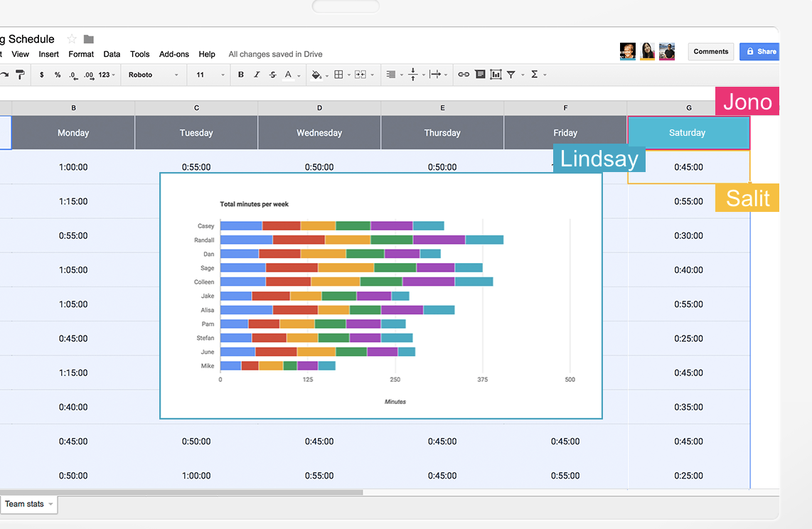Toggle italic text formatting
The height and width of the screenshot is (529, 812).
click(257, 75)
